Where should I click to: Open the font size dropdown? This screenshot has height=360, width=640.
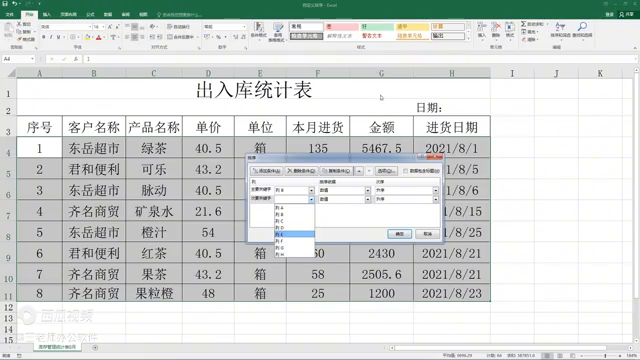pyautogui.click(x=104, y=27)
